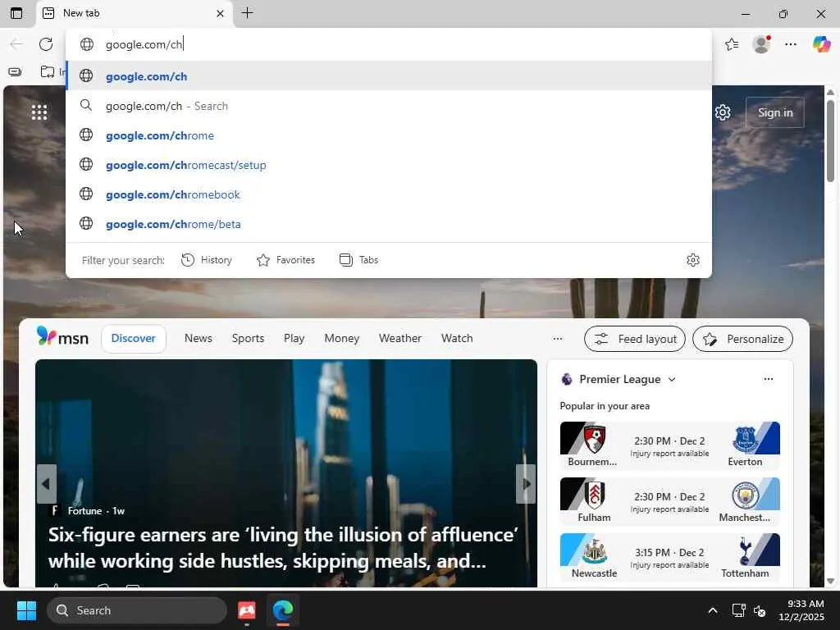The height and width of the screenshot is (630, 840).
Task: Select the google.com/chromebook suggestion
Action: click(x=389, y=194)
